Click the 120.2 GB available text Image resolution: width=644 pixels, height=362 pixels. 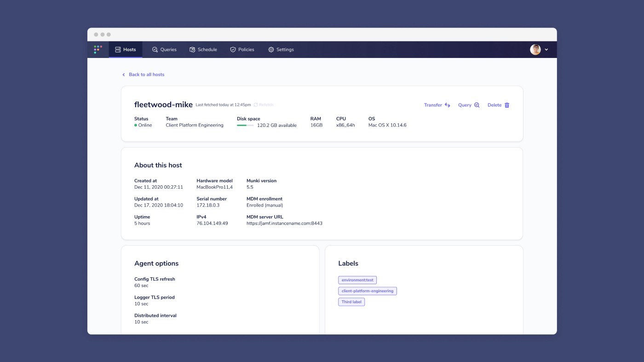point(276,125)
